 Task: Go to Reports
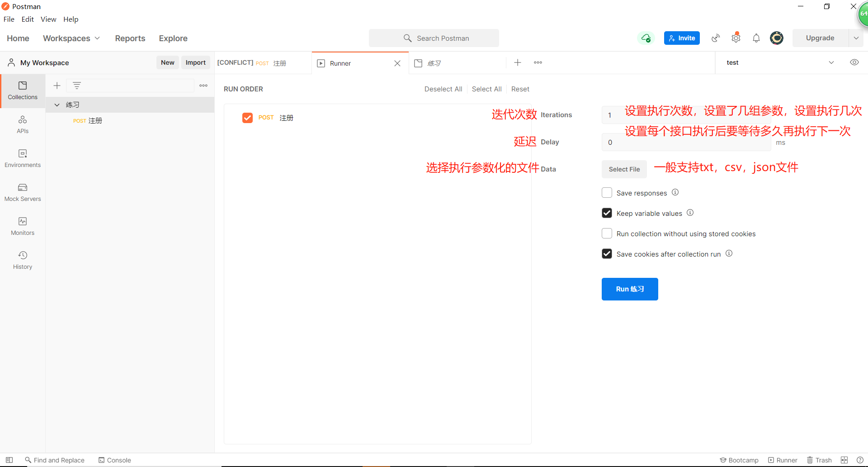click(130, 38)
